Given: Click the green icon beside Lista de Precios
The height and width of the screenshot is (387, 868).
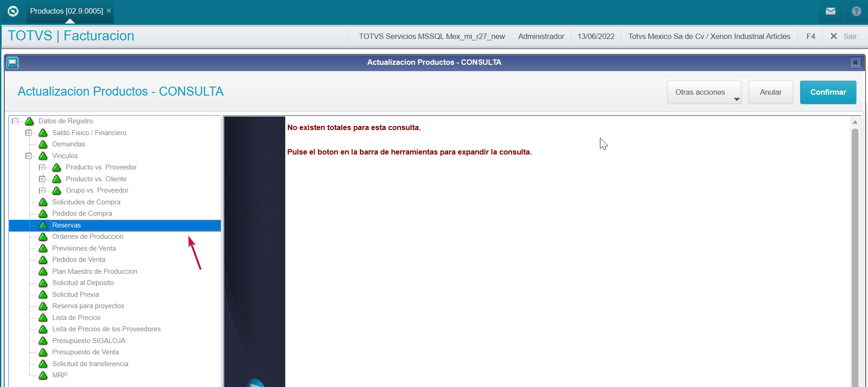Looking at the screenshot, I should coord(43,318).
